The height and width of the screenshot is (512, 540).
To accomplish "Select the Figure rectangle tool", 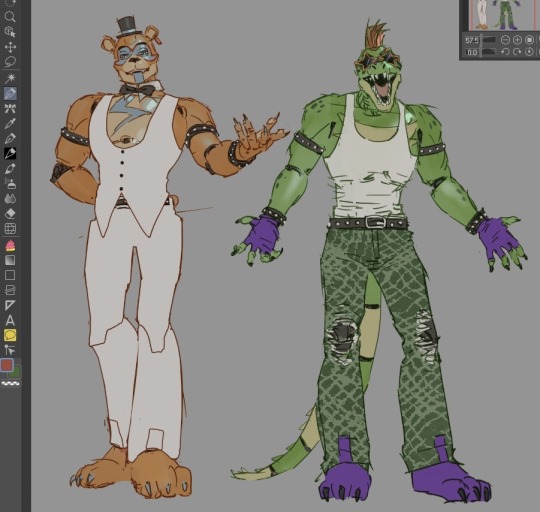I will click(10, 275).
